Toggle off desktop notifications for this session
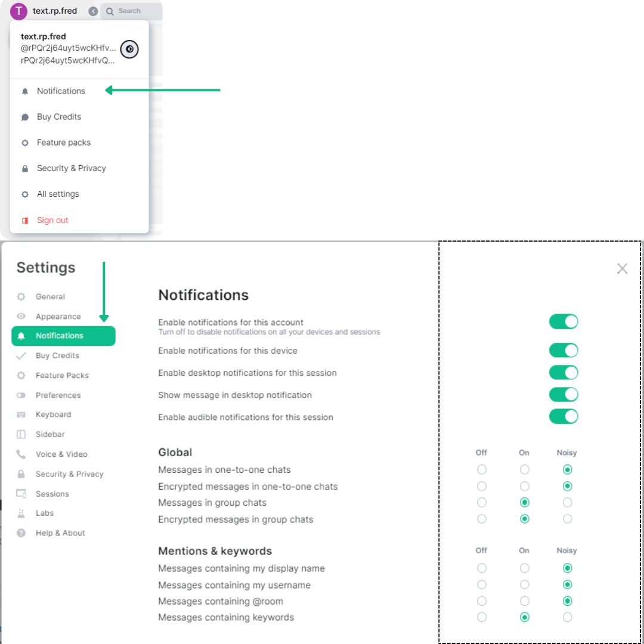This screenshot has width=644, height=644. (563, 373)
